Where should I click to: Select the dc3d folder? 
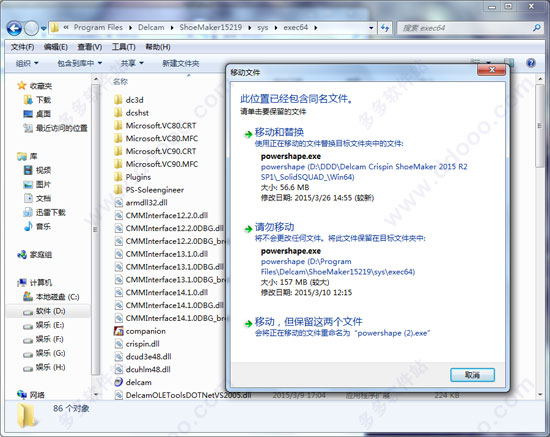click(x=129, y=100)
